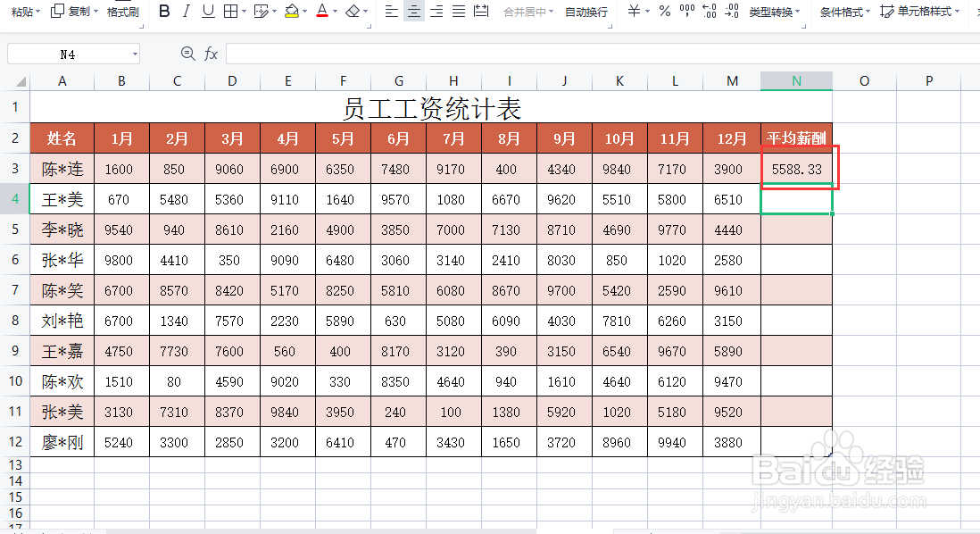Select column G header
Screen dimensions: 980x534
click(398, 80)
